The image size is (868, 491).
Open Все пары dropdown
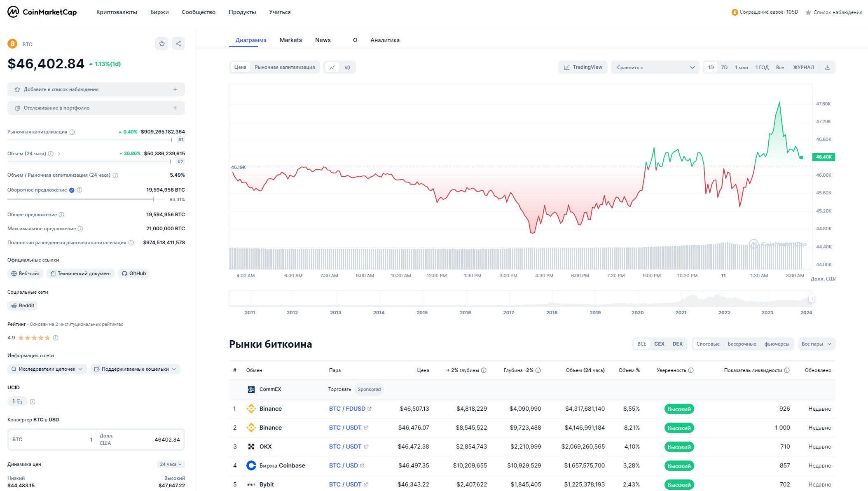click(x=817, y=344)
